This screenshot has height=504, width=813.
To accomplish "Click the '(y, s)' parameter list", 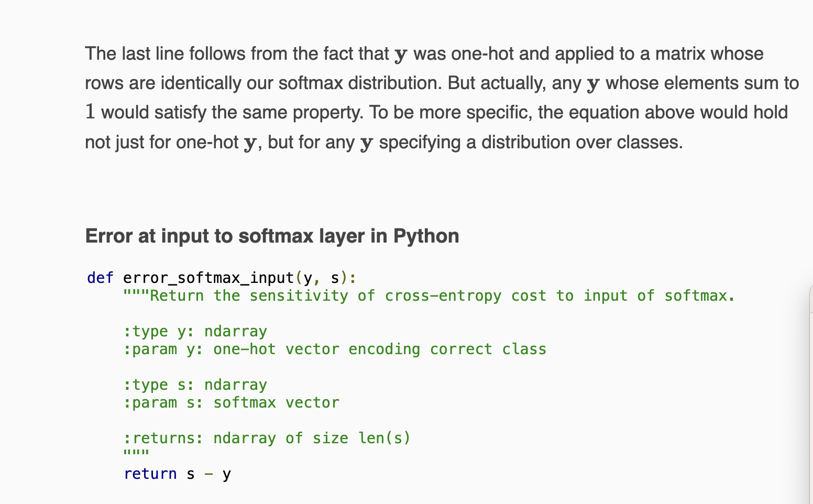I will (x=321, y=278).
